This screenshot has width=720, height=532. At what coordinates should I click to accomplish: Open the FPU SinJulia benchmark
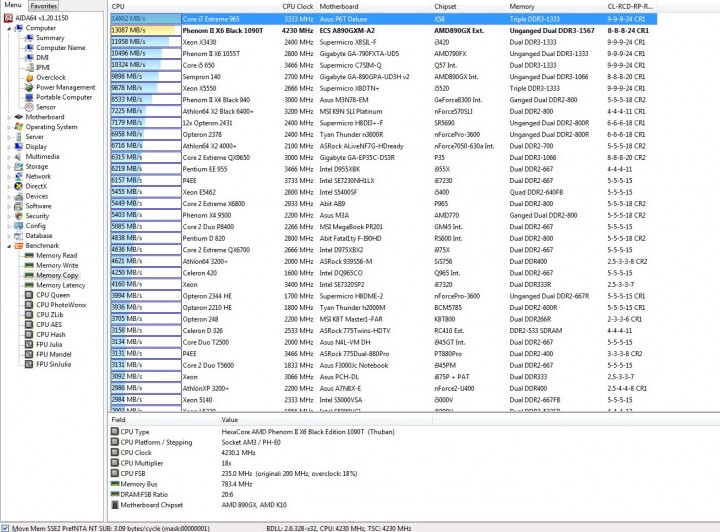pyautogui.click(x=53, y=364)
